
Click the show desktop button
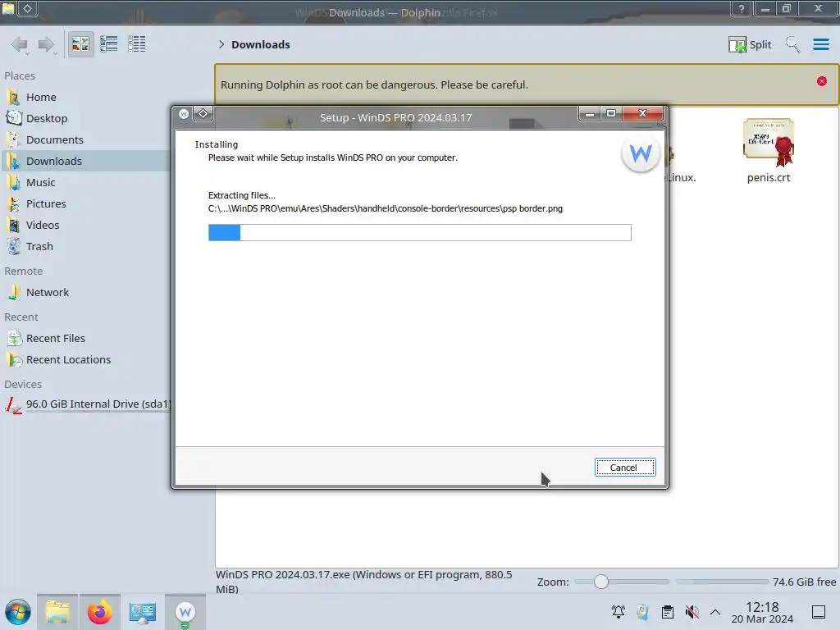[819, 612]
